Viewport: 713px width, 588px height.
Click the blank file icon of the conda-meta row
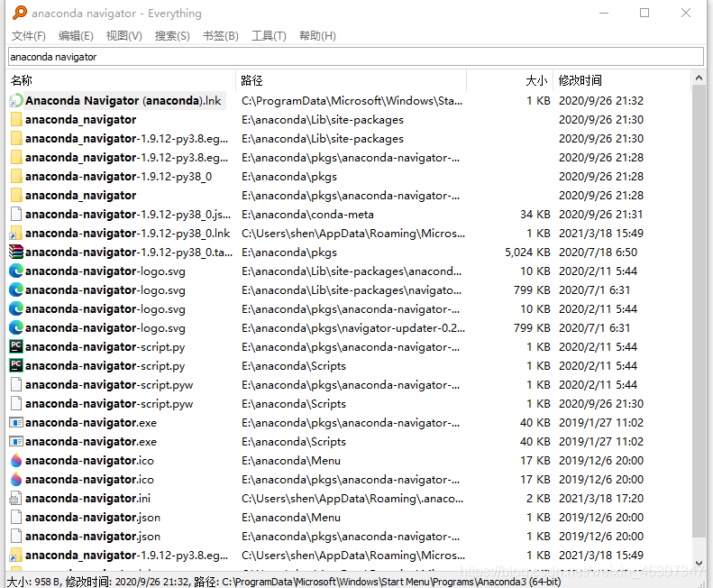click(16, 215)
